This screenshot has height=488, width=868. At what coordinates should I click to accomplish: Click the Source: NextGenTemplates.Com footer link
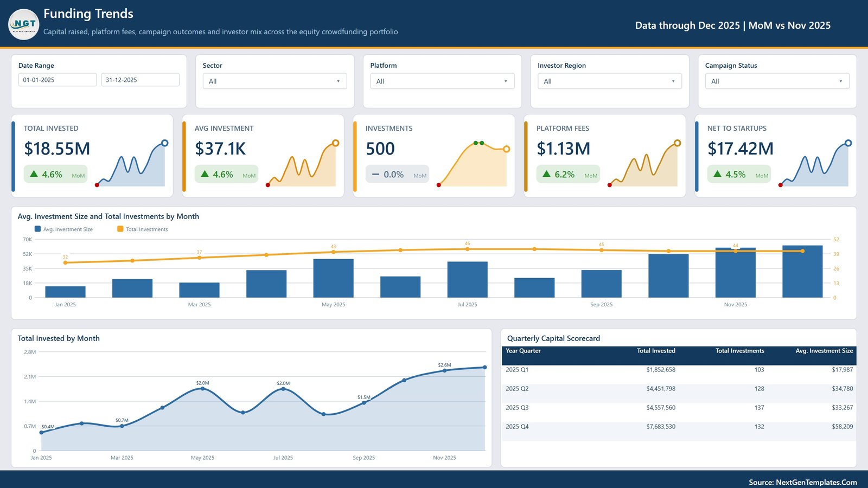[803, 482]
